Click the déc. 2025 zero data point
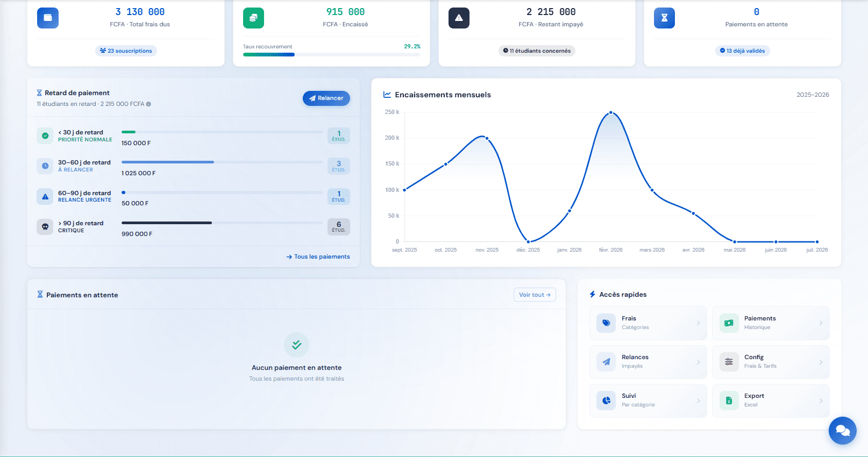 (528, 242)
